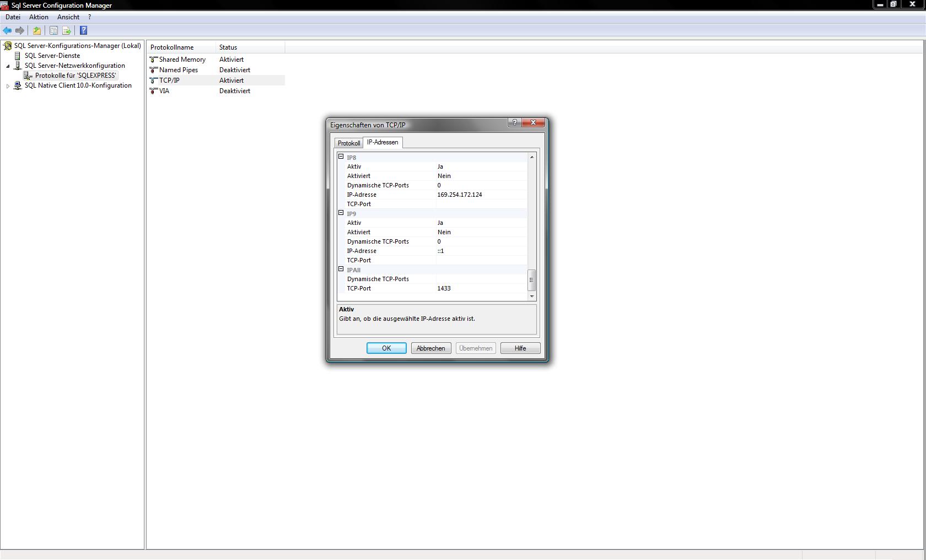Click the Properties icon in toolbar
This screenshot has height=560, width=926.
pos(53,30)
